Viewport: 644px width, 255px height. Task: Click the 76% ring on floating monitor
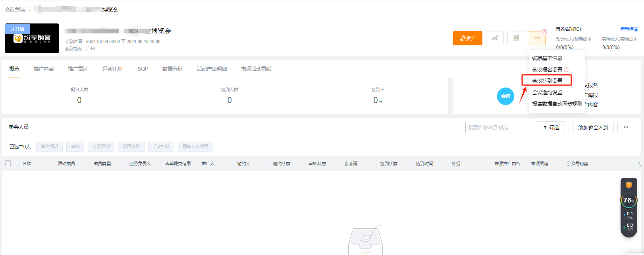coord(629,200)
